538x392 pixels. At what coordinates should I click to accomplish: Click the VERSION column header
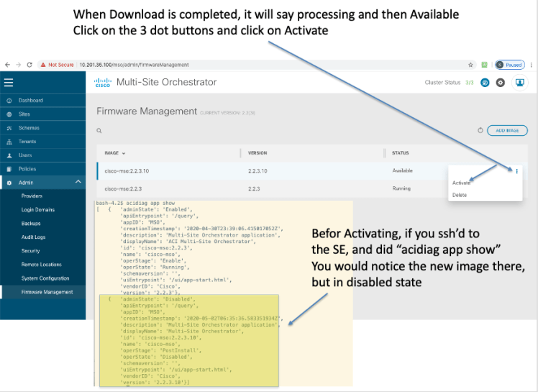[x=257, y=153]
